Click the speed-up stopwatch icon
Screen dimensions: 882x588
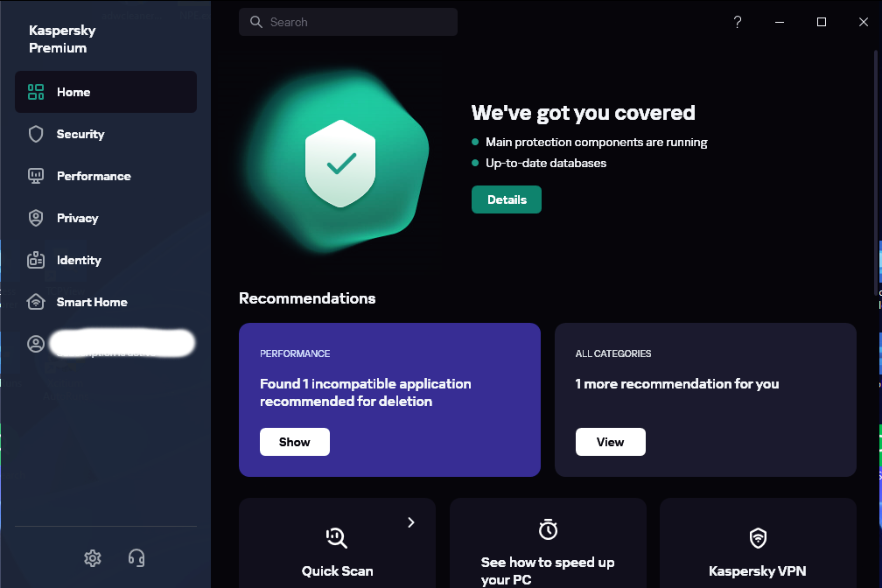[548, 528]
